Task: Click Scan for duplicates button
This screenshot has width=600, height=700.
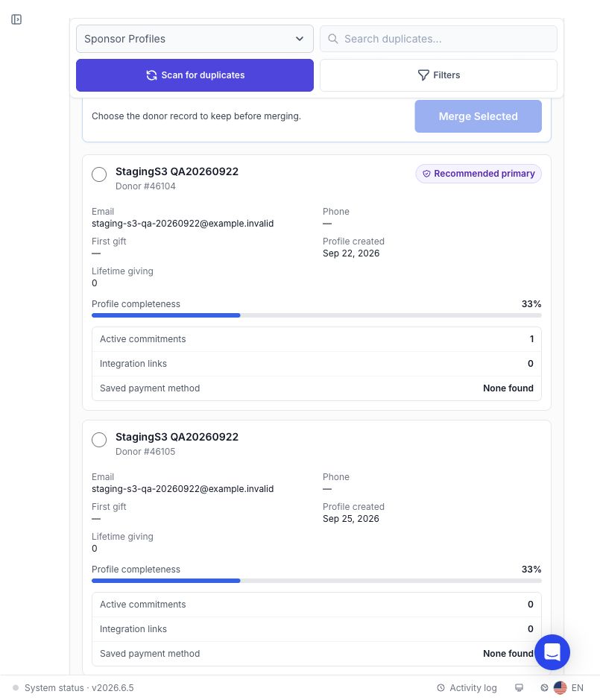Action: click(x=195, y=75)
